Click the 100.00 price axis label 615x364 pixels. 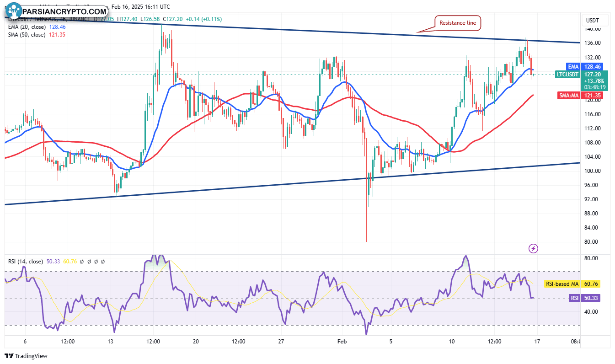pyautogui.click(x=593, y=171)
